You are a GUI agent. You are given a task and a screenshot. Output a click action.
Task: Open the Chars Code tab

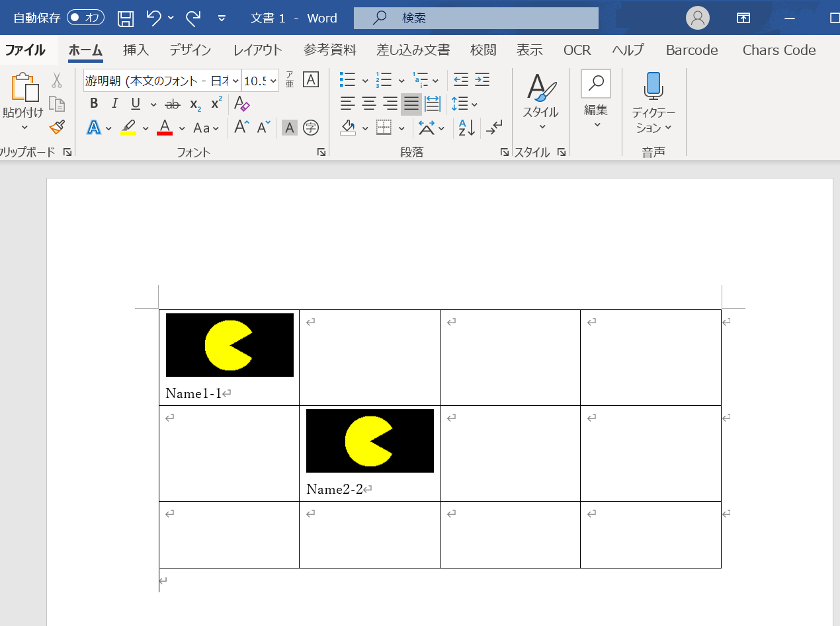pos(778,50)
